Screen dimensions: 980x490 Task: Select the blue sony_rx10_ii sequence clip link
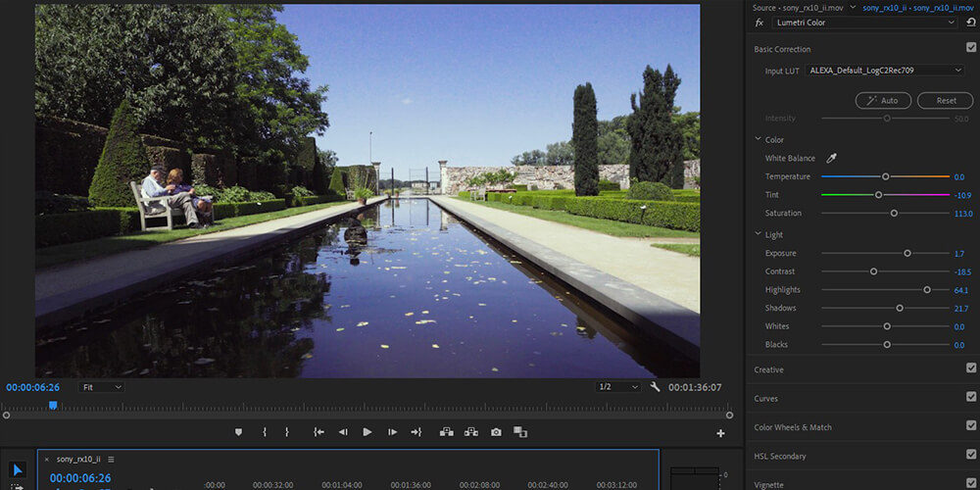(x=919, y=8)
